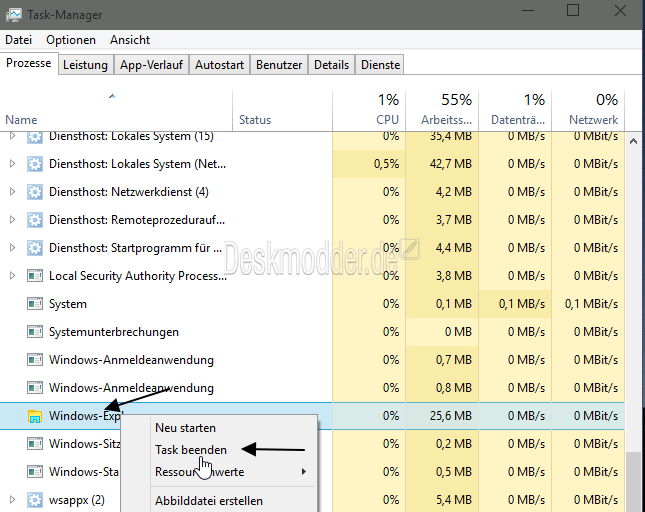Expand Diensthost: Netzwerkdienst (4) group
Screen dimensions: 645x512
pos(12,192)
